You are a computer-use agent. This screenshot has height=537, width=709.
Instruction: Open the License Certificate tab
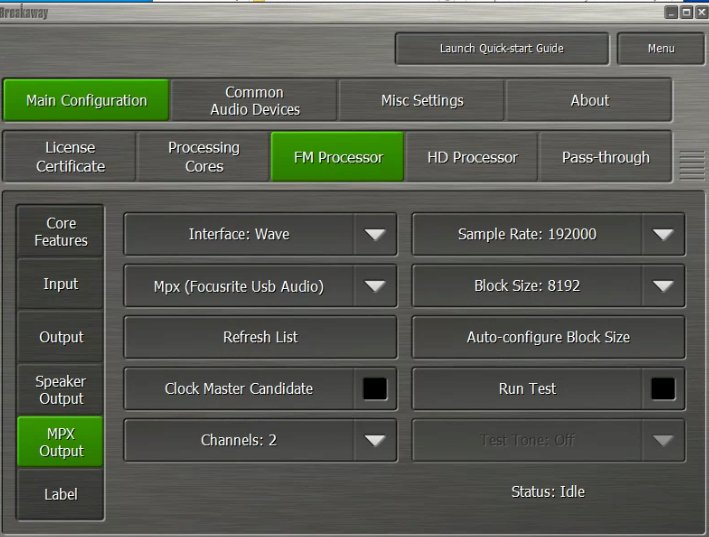coord(70,157)
